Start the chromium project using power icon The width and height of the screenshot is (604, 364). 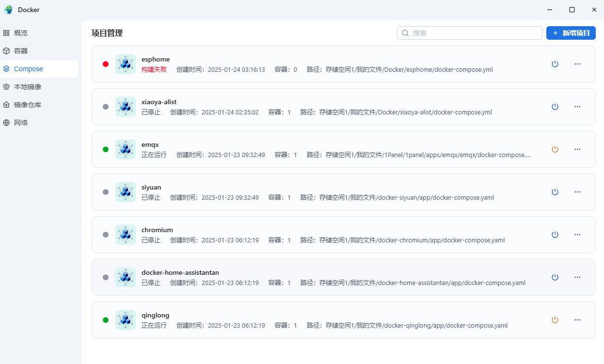[555, 235]
